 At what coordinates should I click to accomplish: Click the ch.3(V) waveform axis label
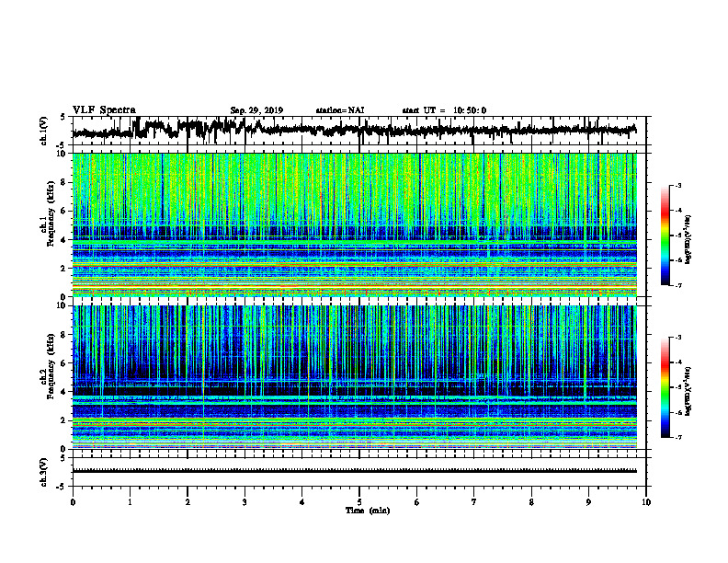[44, 472]
